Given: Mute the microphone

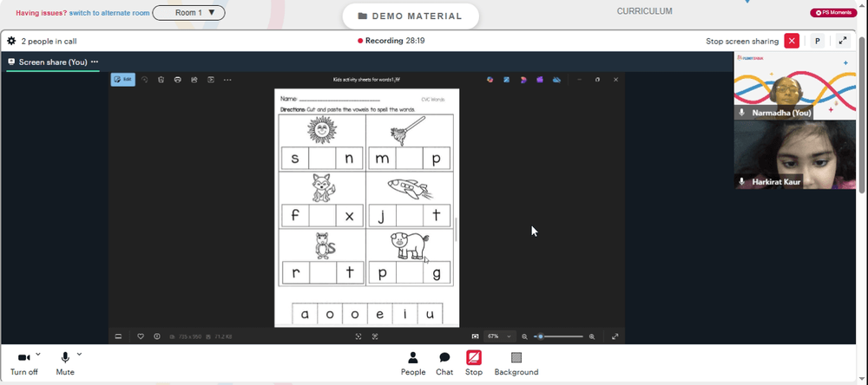Looking at the screenshot, I should coord(65,364).
